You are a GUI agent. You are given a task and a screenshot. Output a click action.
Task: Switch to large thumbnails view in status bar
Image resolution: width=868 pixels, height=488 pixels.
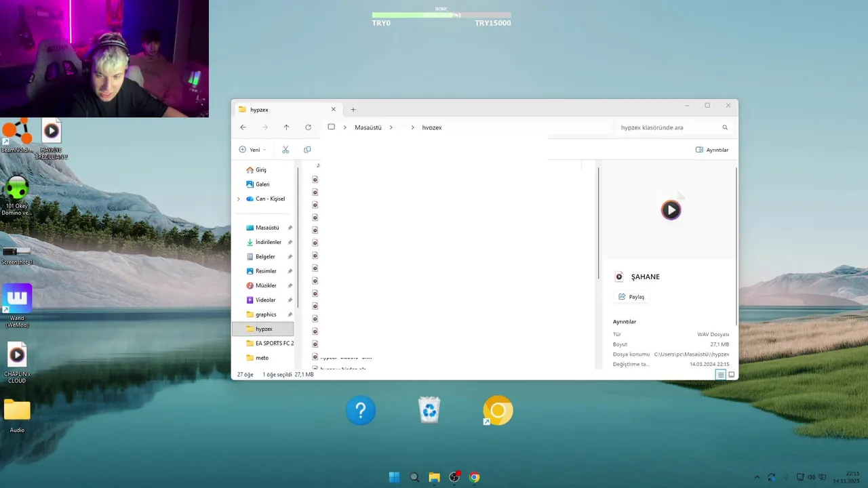(731, 374)
